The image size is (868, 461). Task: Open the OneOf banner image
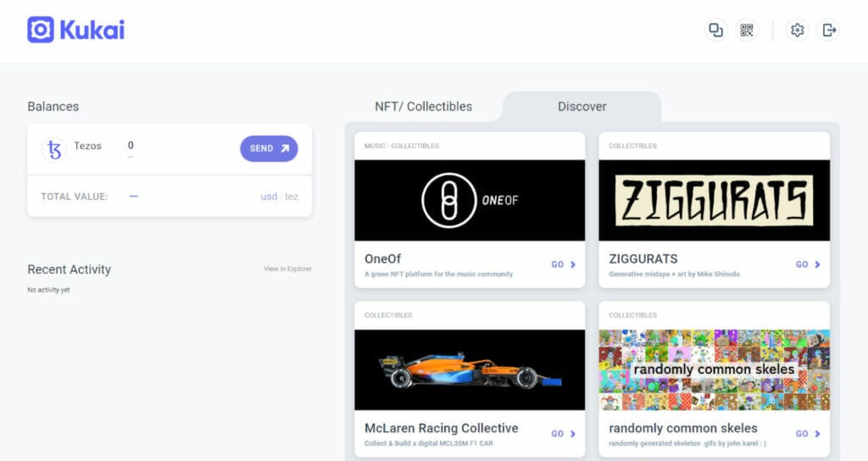(x=470, y=200)
